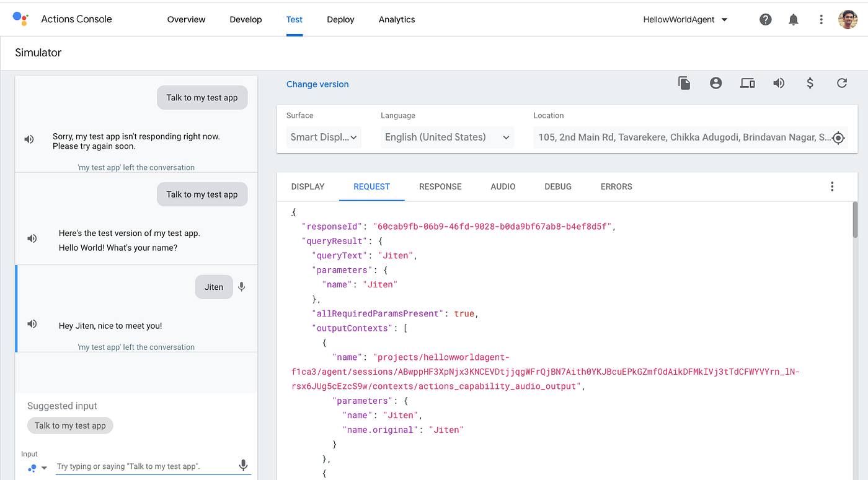
Task: Click the 'Talk to my test app' suggestion chip
Action: [x=70, y=425]
